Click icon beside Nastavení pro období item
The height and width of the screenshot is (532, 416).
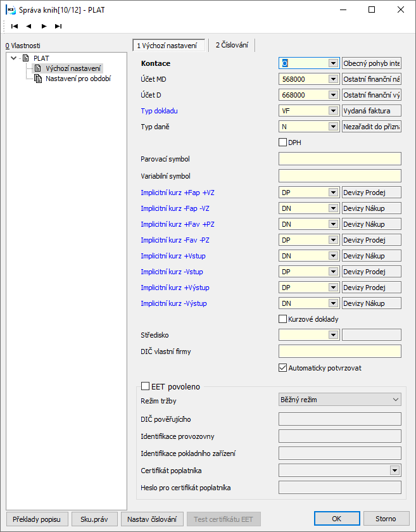tap(37, 79)
